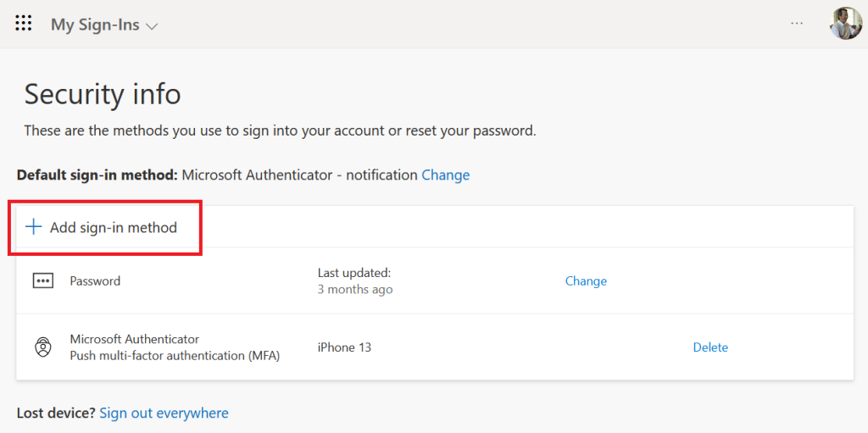Click Sign out everywhere link

164,414
